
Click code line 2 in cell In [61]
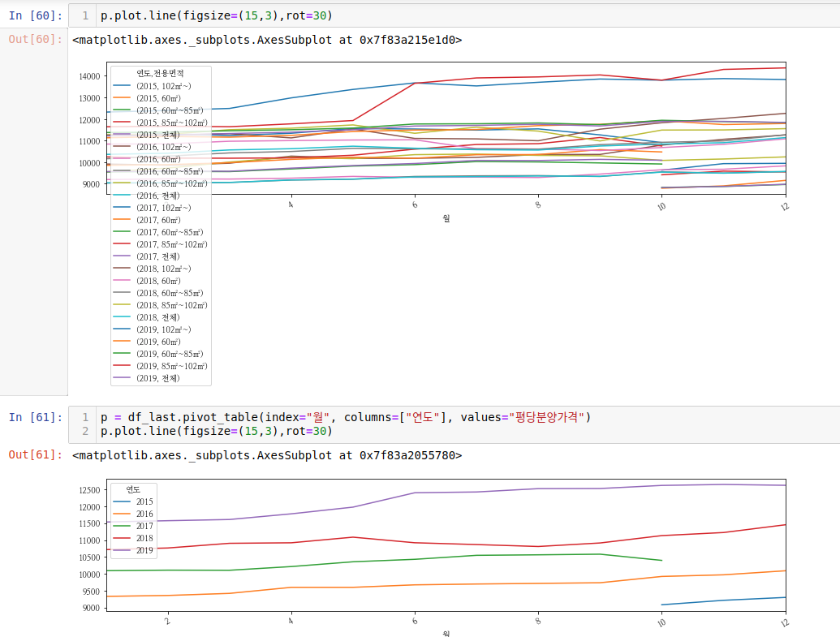point(217,431)
